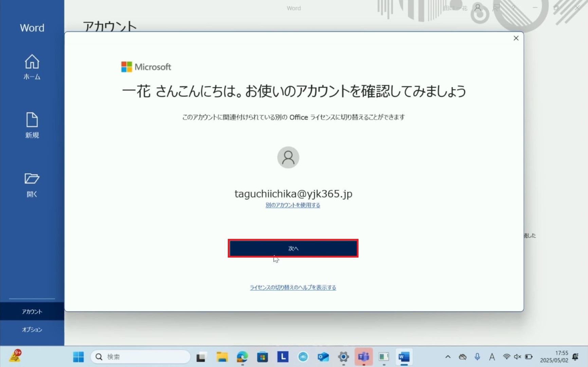
Task: Click the 次へ button
Action: coord(293,248)
